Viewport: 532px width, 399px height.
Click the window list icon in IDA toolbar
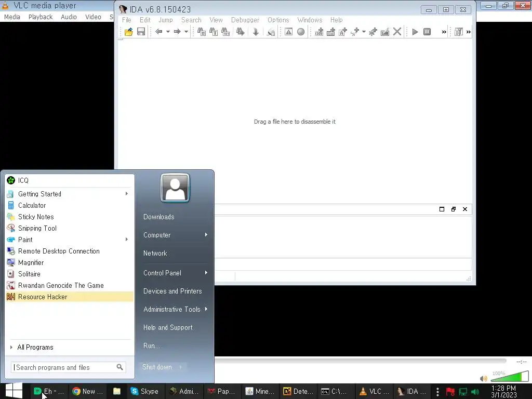coord(458,32)
